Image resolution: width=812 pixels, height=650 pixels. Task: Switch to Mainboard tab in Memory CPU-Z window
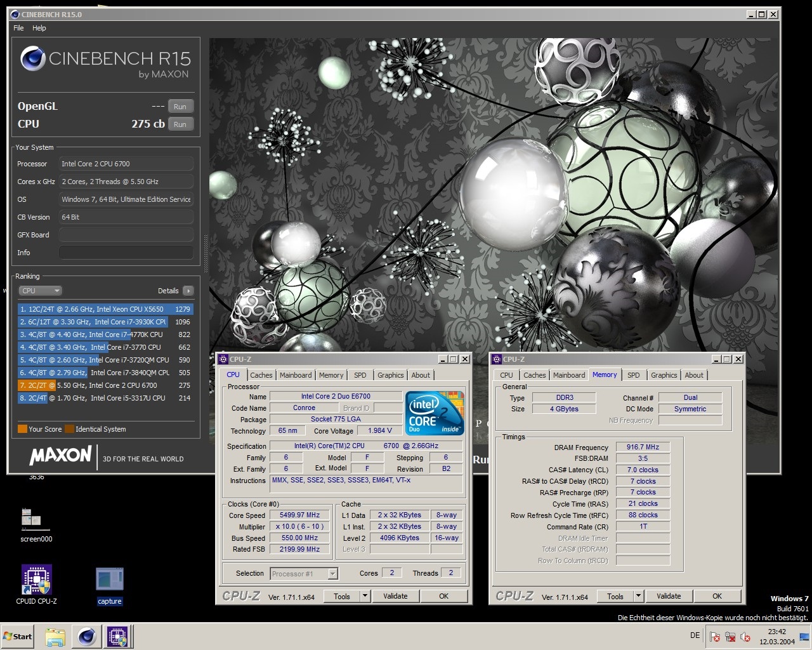coord(569,375)
